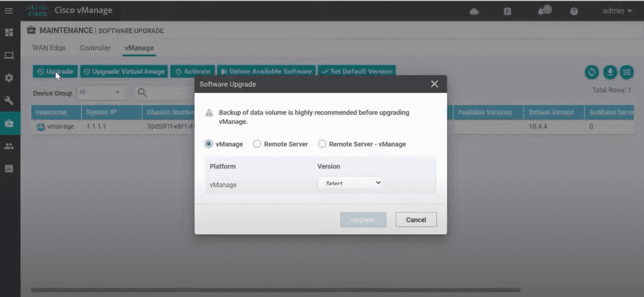Select the Remote Server radio option
This screenshot has width=644, height=297.
pyautogui.click(x=257, y=144)
